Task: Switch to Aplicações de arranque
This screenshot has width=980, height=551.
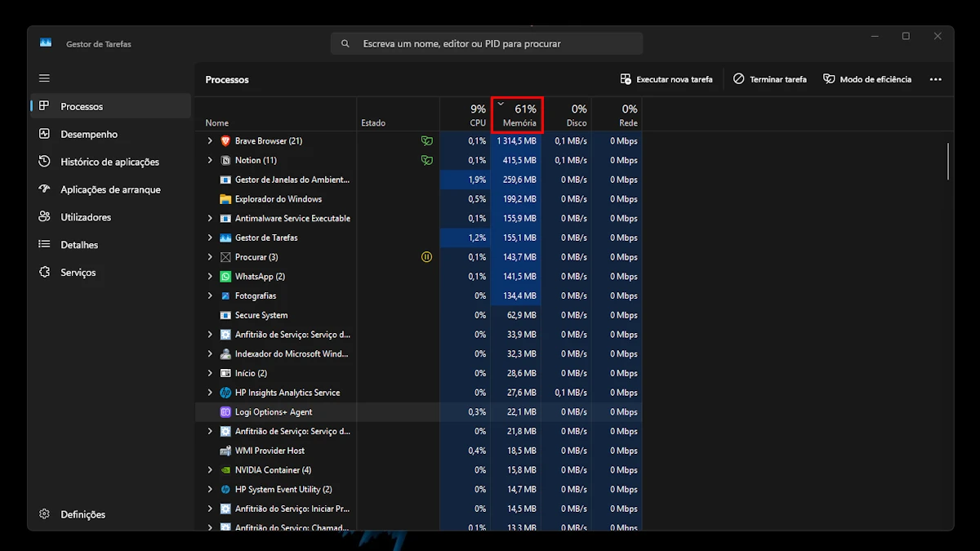Action: [110, 189]
